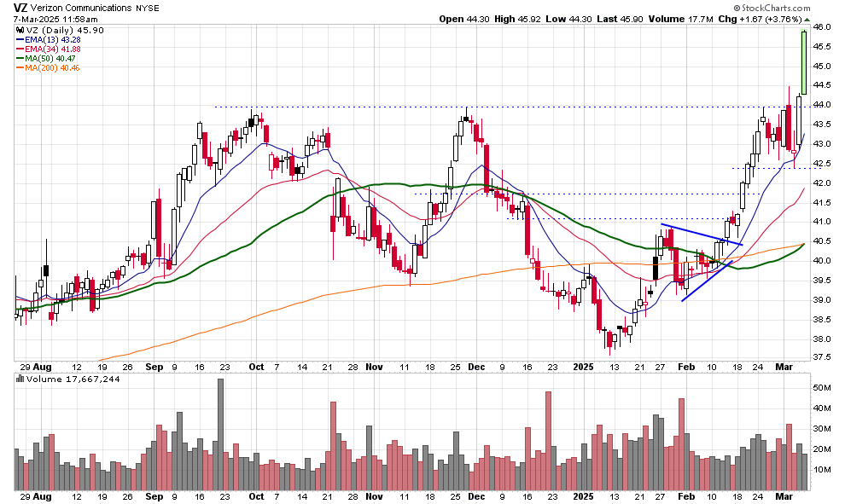Screen dimensions: 845x504
Task: Click the Mar label under the volume panel
Action: (784, 496)
